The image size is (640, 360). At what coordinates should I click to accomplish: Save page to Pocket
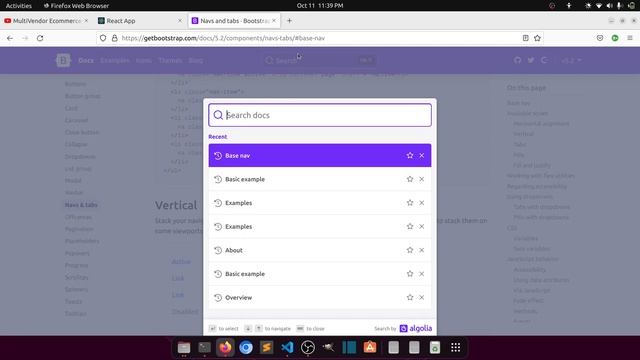point(600,38)
